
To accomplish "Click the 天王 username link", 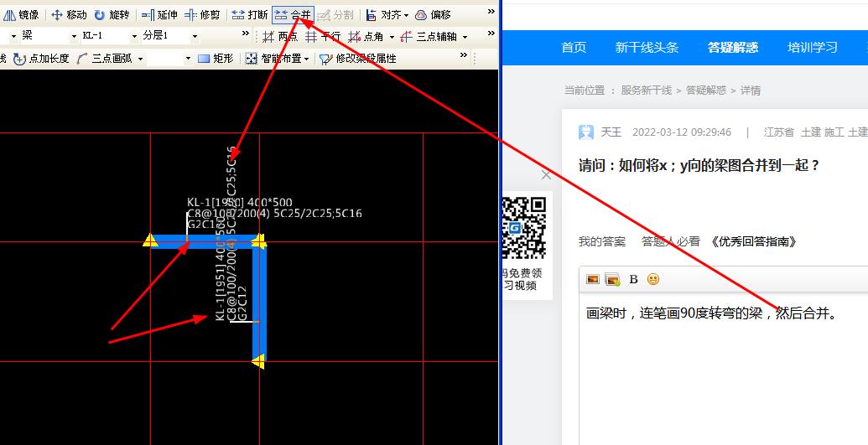I will pyautogui.click(x=611, y=132).
